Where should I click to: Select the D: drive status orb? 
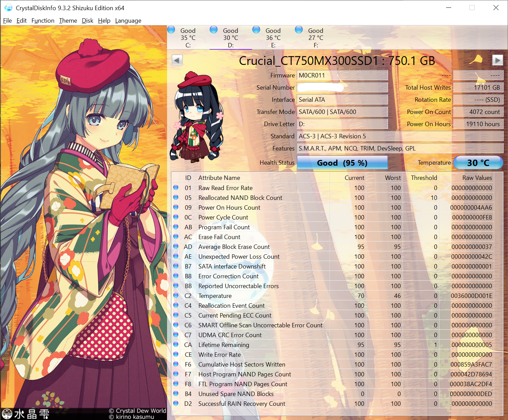(x=214, y=30)
